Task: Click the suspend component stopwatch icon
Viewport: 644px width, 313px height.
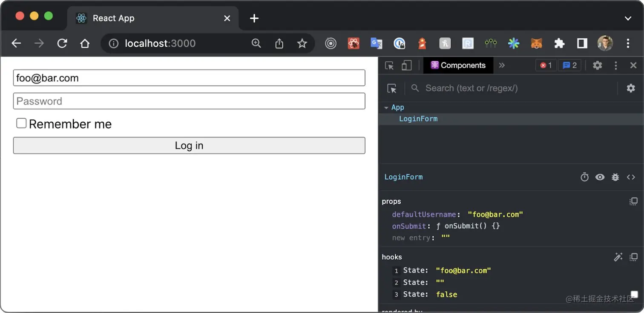Action: click(584, 177)
